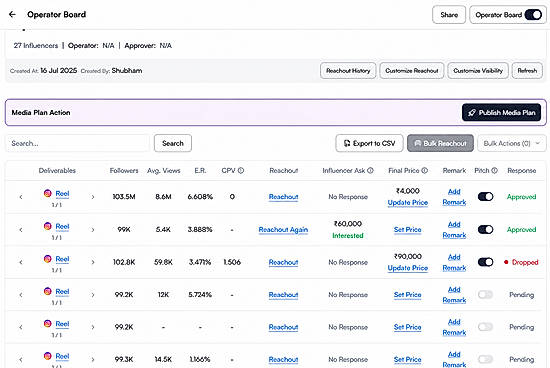Enable Pitch switch for the 99.3K followers row

485,359
